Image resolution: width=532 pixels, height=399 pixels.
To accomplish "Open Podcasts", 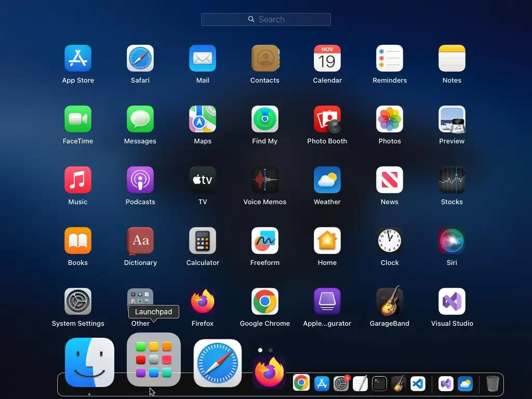I will [x=140, y=180].
